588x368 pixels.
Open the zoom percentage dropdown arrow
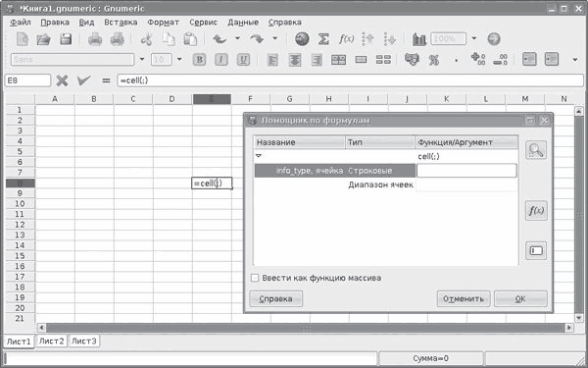tap(474, 38)
